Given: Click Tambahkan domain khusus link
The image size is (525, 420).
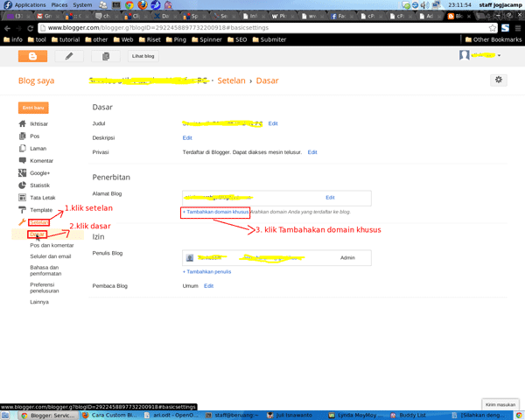Looking at the screenshot, I should [215, 212].
